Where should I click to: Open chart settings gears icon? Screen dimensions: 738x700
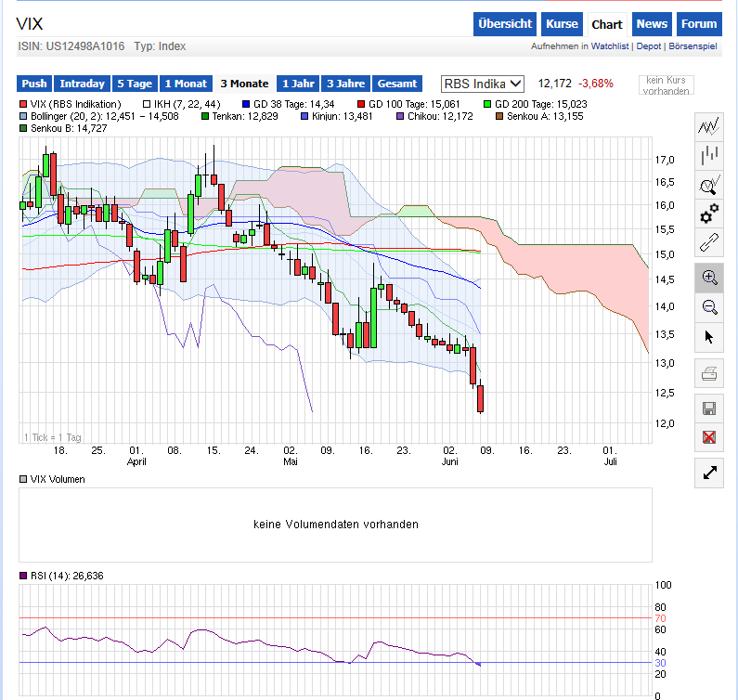pos(710,214)
